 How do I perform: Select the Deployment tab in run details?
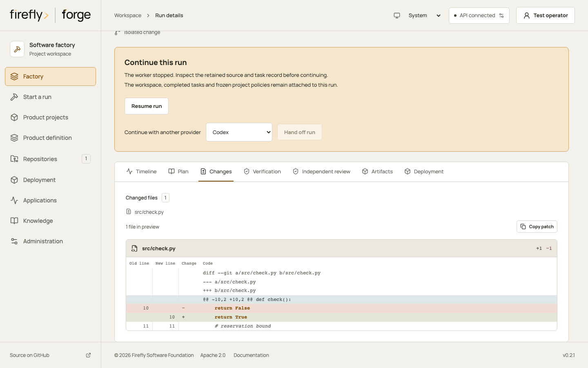(424, 172)
